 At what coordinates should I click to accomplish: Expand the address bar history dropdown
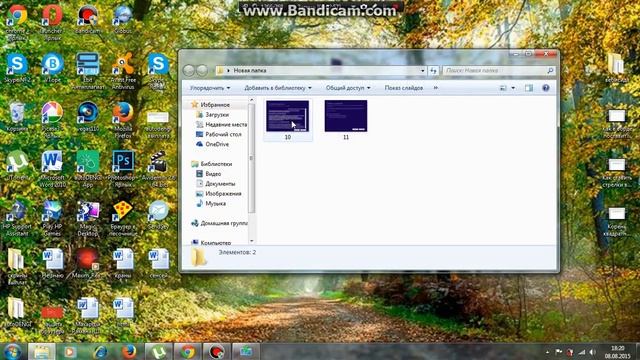[422, 71]
